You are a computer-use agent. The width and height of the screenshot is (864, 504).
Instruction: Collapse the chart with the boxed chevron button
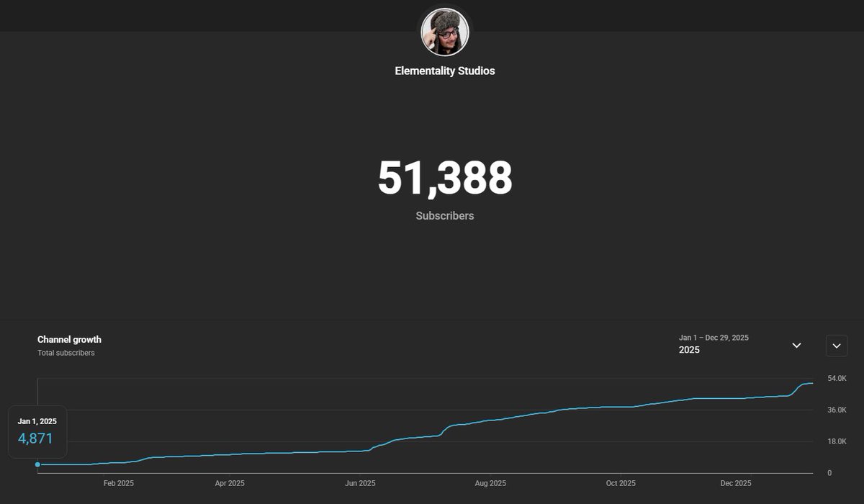(836, 346)
